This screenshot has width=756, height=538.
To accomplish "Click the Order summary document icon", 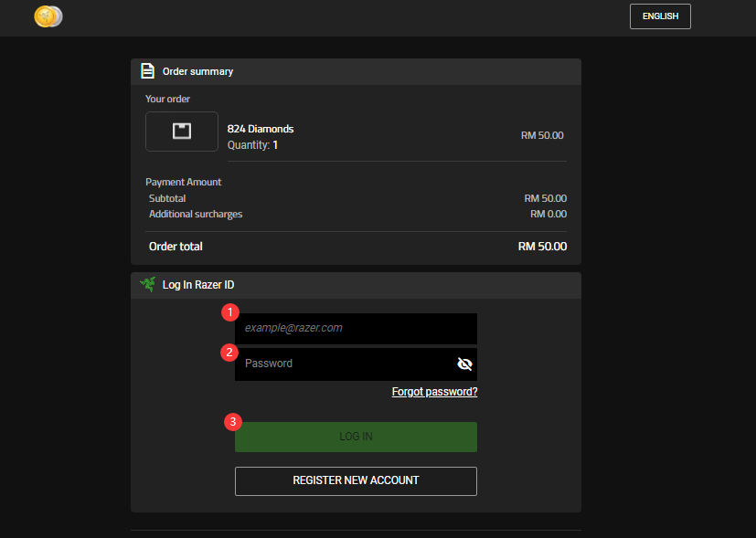I will [147, 71].
